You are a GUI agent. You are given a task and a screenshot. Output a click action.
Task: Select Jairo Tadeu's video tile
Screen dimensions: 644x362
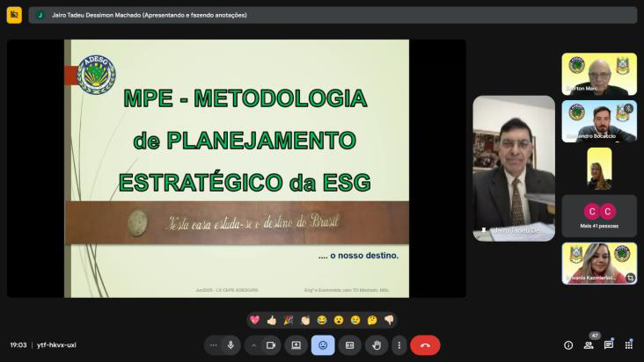(514, 168)
